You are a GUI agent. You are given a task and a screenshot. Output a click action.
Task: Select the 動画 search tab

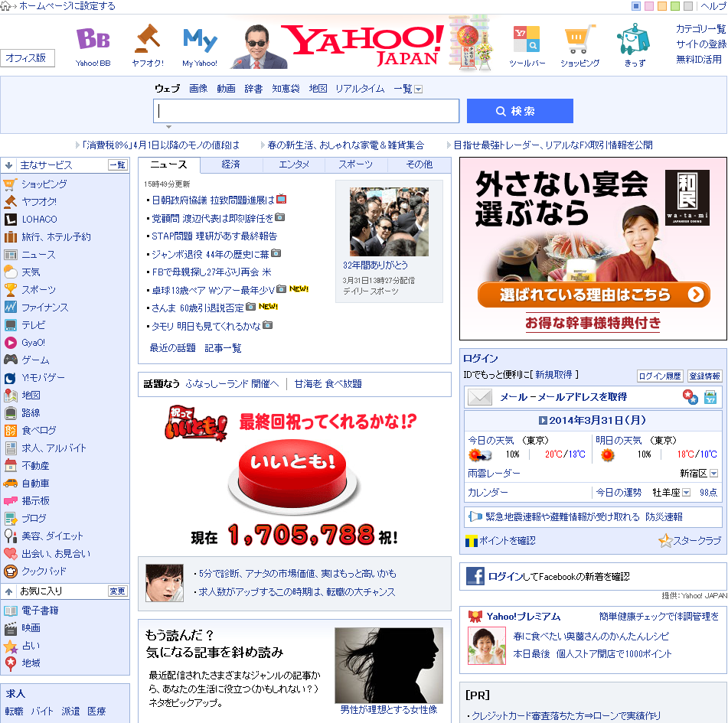tap(226, 89)
